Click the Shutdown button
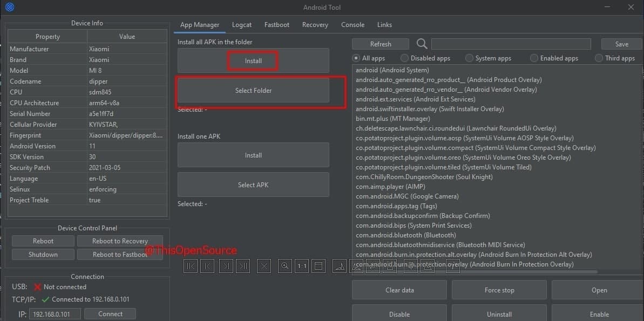Image resolution: width=644 pixels, height=321 pixels. pos(43,255)
